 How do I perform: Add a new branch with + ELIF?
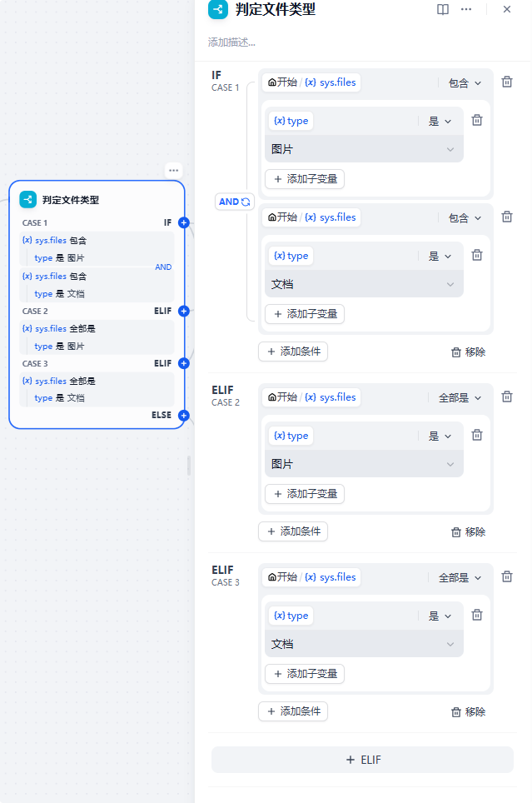tap(362, 760)
